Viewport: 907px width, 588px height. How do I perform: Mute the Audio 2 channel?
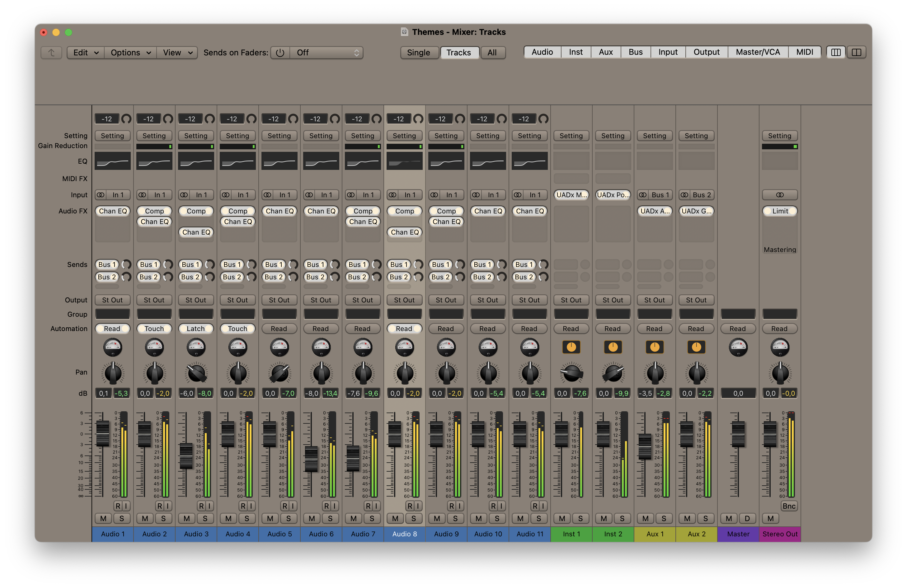pos(145,518)
